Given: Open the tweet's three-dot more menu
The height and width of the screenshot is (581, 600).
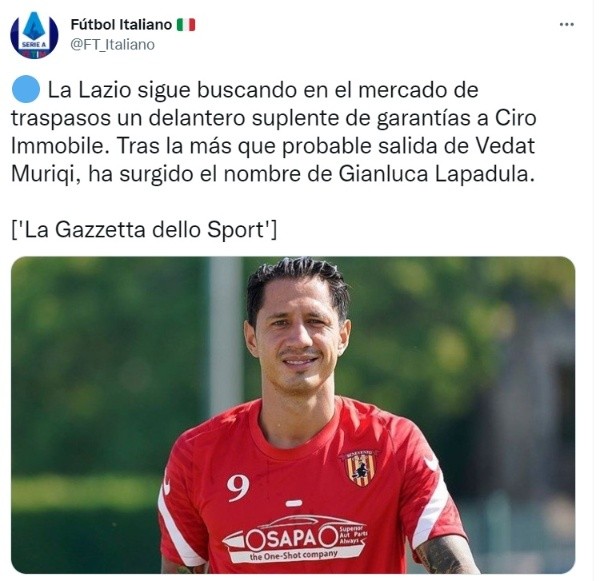Looking at the screenshot, I should click(x=567, y=24).
